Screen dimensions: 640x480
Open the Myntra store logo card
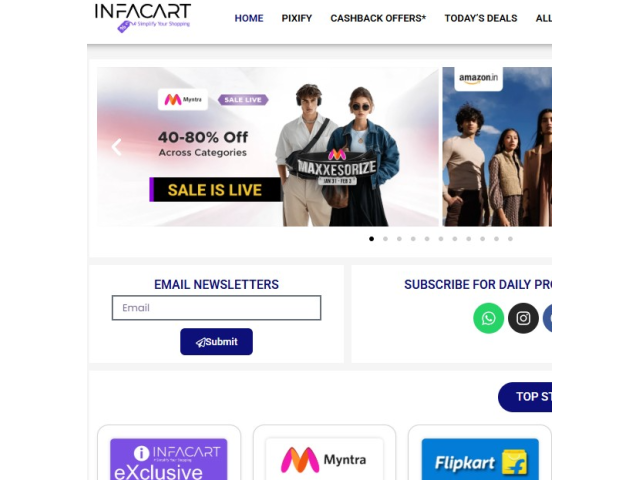pyautogui.click(x=324, y=459)
